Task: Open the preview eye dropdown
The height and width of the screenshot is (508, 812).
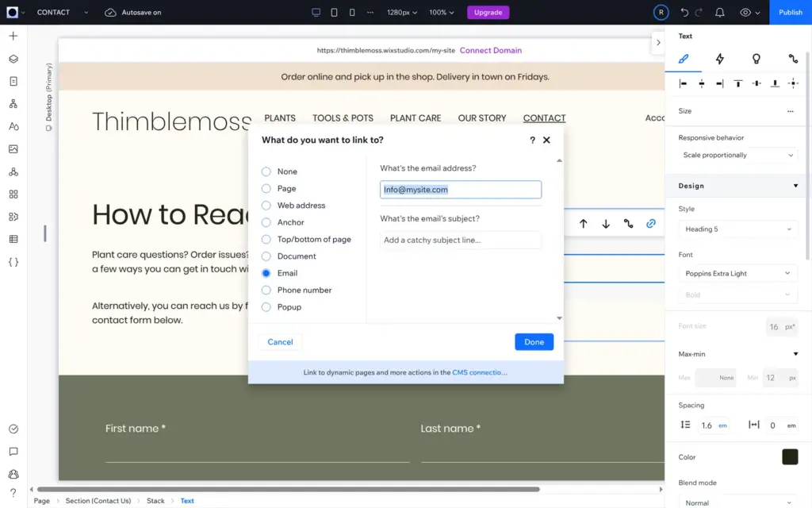Action: [x=749, y=13]
